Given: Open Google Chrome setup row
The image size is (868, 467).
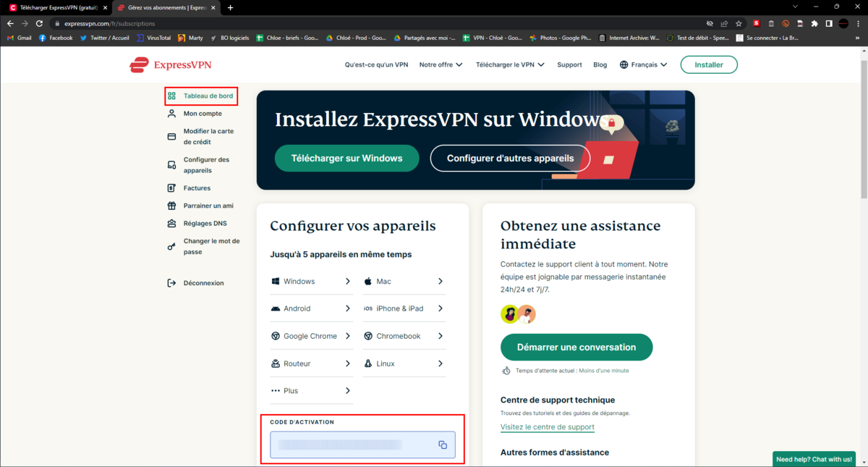Looking at the screenshot, I should [311, 336].
